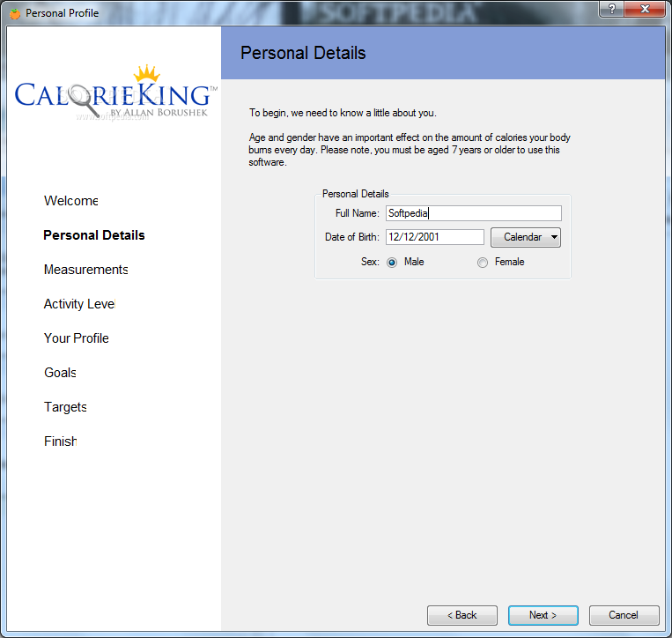Open the Measurements step
This screenshot has width=672, height=638.
tap(86, 270)
